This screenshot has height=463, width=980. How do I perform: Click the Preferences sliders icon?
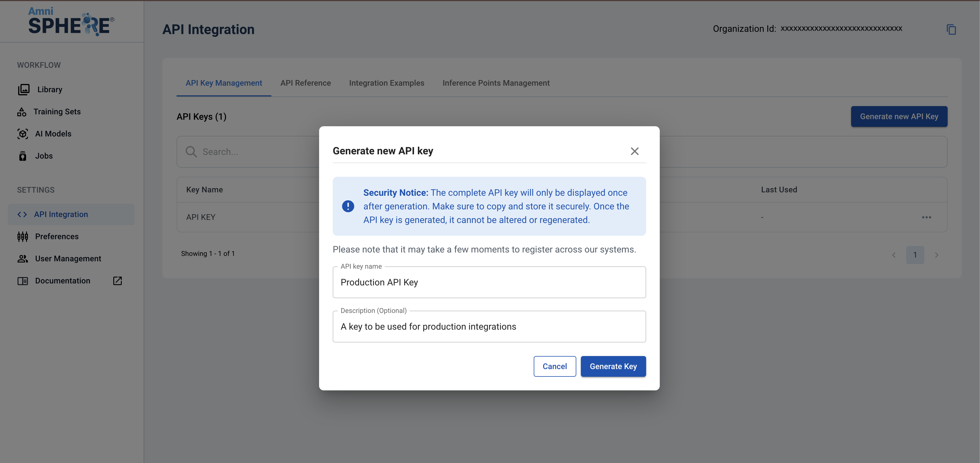pyautogui.click(x=22, y=236)
